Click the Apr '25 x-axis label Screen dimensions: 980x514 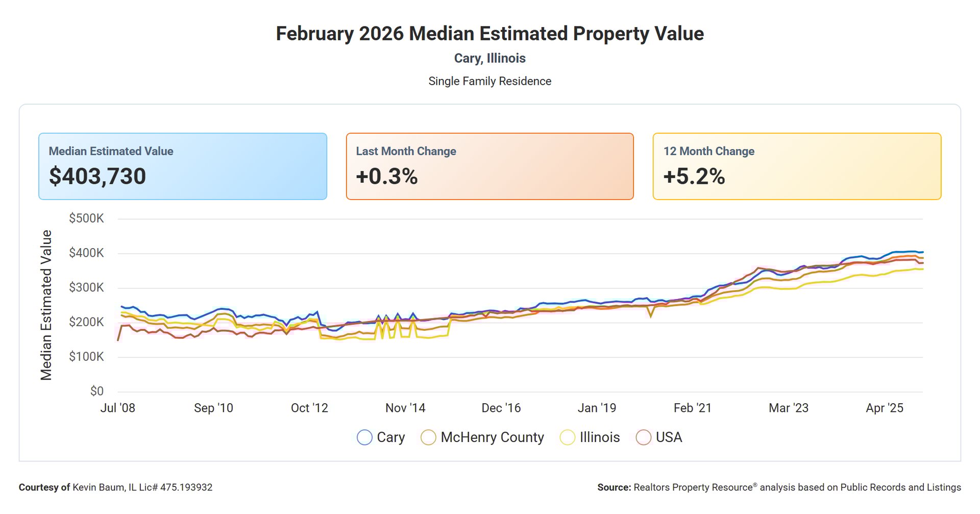(x=885, y=408)
